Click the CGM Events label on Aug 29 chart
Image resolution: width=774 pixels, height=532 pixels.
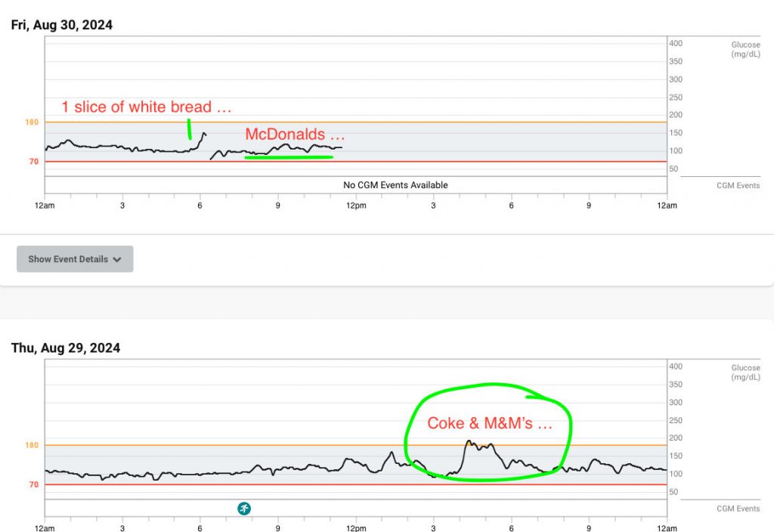(738, 509)
